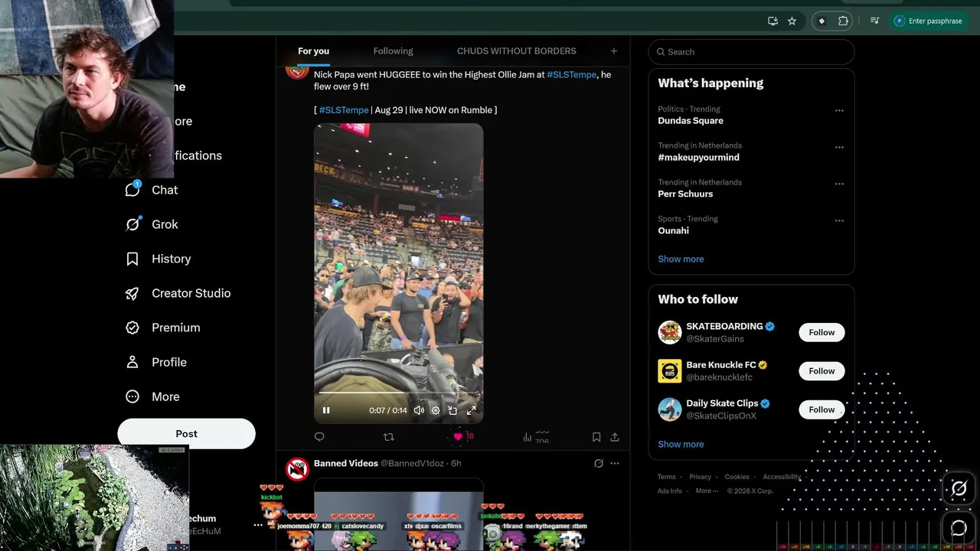The width and height of the screenshot is (980, 551).
Task: Open the Cookies footer link
Action: (x=737, y=477)
